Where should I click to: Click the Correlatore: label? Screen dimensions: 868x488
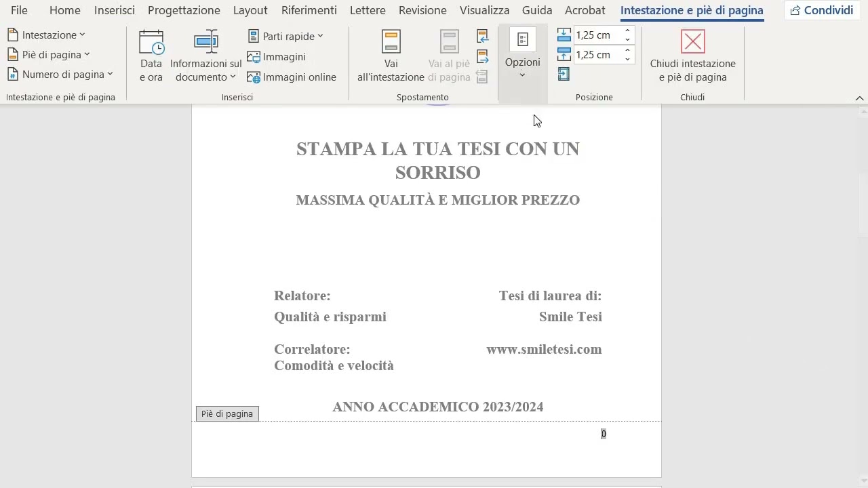(x=312, y=349)
